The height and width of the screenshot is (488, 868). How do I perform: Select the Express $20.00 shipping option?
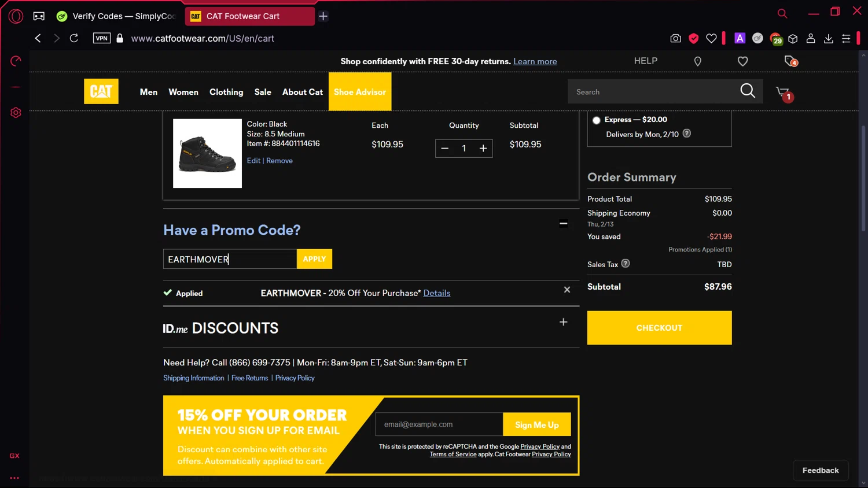tap(597, 120)
